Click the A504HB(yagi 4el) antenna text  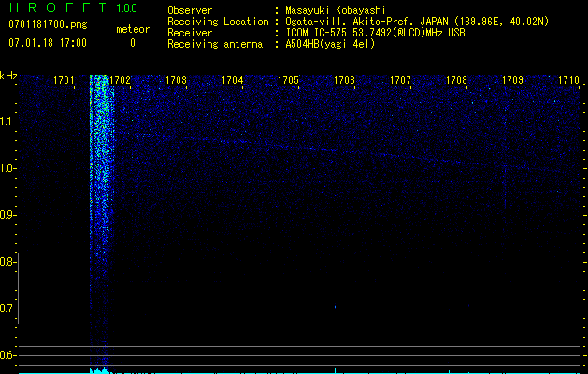[330, 44]
